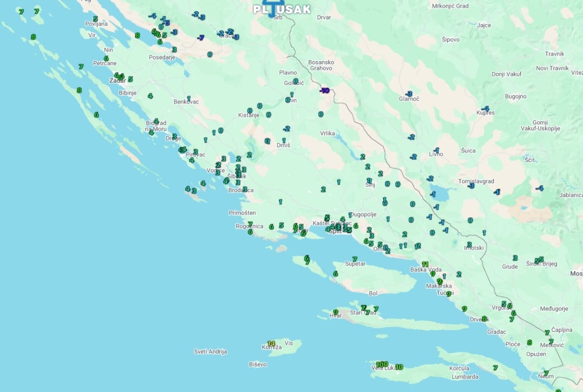The width and height of the screenshot is (583, 392).
Task: Select the 7 marker above Supetar
Action: (354, 259)
